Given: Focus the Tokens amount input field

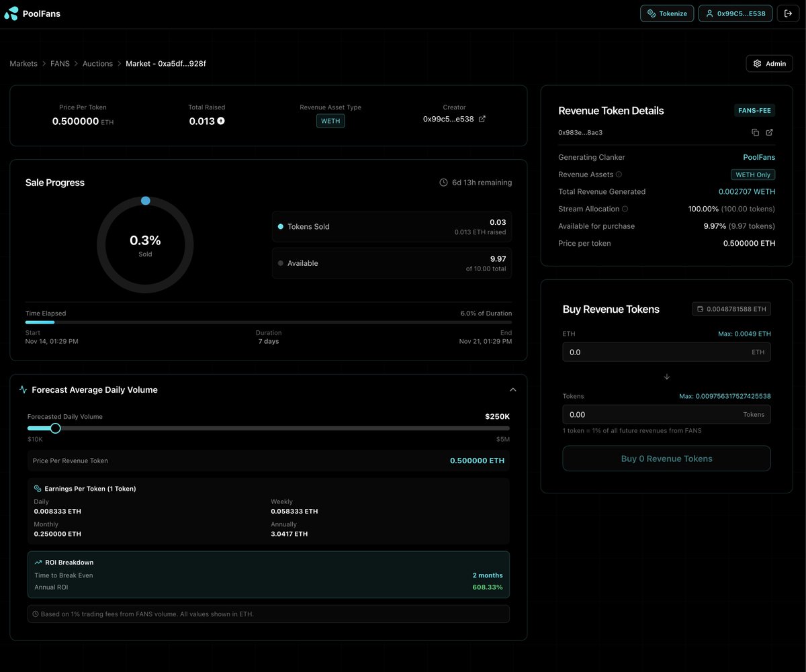Looking at the screenshot, I should coord(666,415).
